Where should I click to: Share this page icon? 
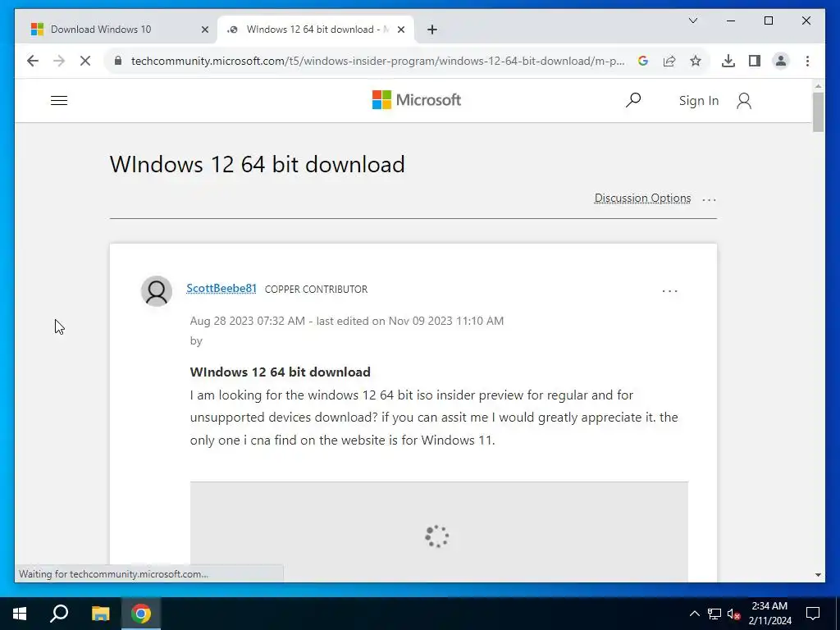pos(669,61)
